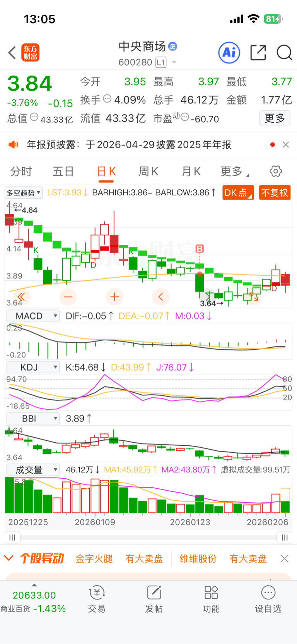Tap the Wi-Fi status icon

pyautogui.click(x=254, y=19)
